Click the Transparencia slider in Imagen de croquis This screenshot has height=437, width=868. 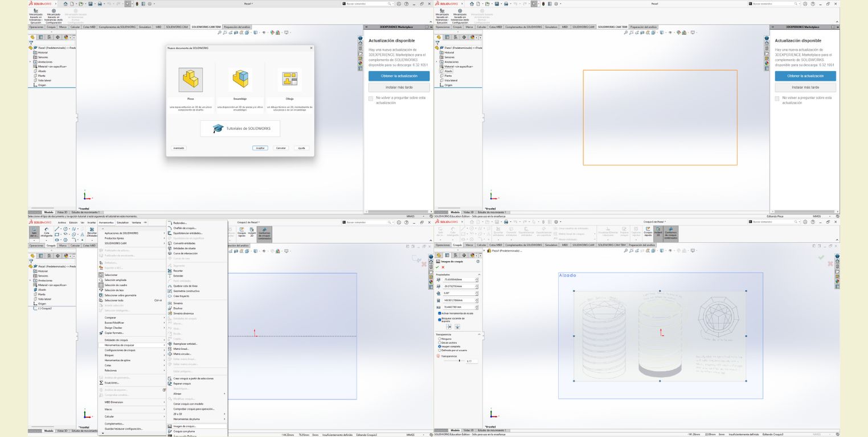coord(456,361)
